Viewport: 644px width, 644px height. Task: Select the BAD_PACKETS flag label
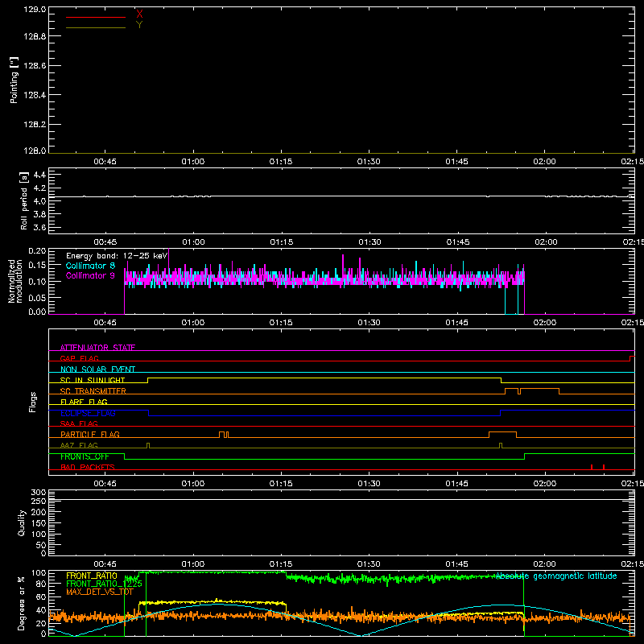pos(88,467)
